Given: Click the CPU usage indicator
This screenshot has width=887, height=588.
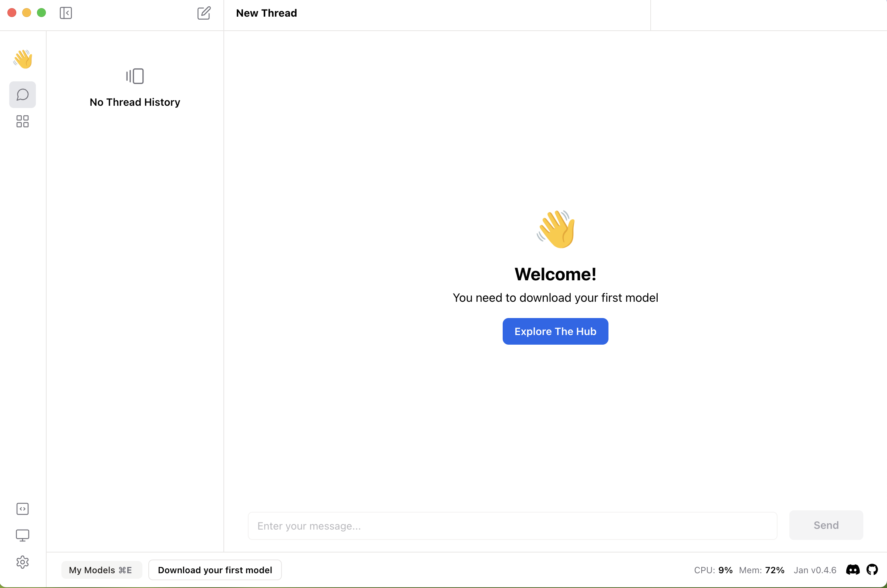Looking at the screenshot, I should click(713, 570).
